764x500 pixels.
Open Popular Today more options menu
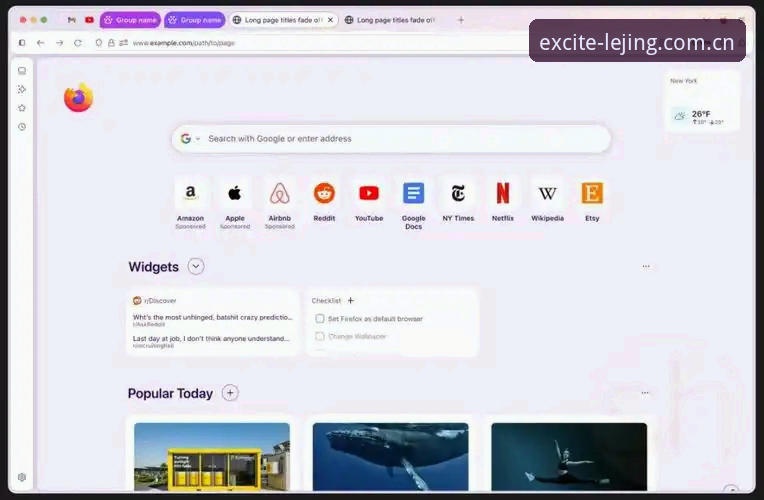(x=645, y=393)
